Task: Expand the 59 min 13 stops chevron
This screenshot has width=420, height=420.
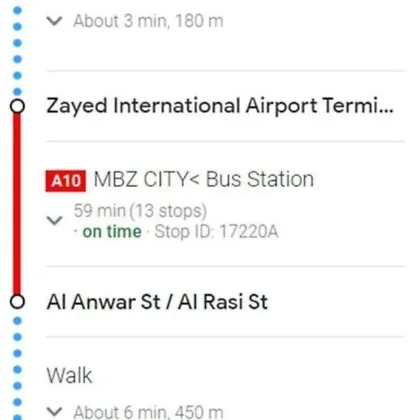Action: click(x=54, y=221)
